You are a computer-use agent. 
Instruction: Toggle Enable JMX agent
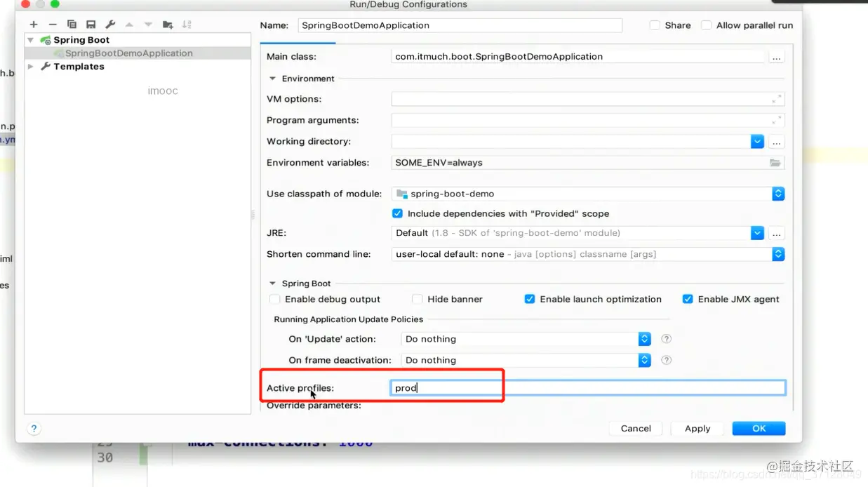click(x=688, y=299)
